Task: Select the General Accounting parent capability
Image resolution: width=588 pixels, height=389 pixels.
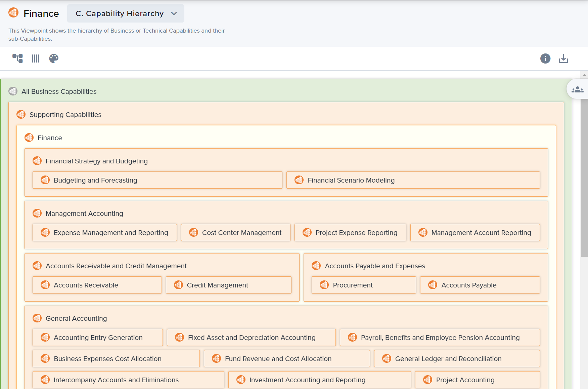Action: [x=76, y=318]
